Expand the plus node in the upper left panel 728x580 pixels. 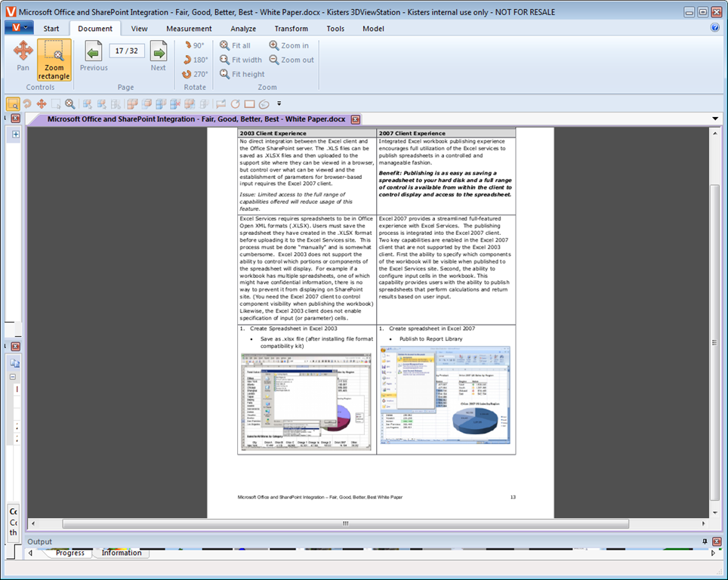click(15, 134)
